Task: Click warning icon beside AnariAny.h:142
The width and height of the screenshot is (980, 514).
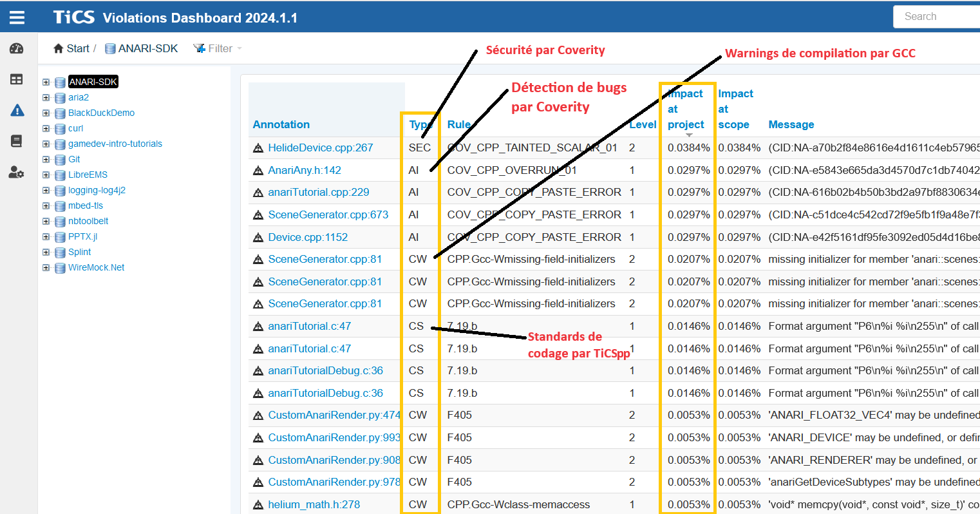Action: coord(258,171)
